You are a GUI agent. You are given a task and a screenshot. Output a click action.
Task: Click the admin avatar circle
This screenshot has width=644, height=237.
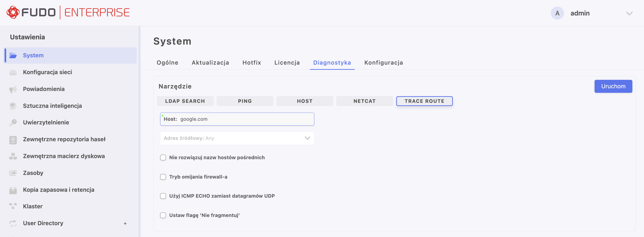(x=557, y=13)
